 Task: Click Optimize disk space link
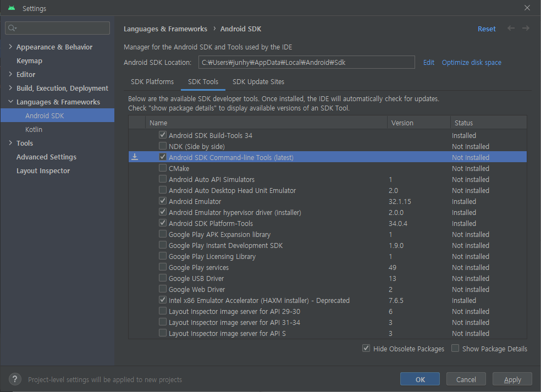click(471, 63)
